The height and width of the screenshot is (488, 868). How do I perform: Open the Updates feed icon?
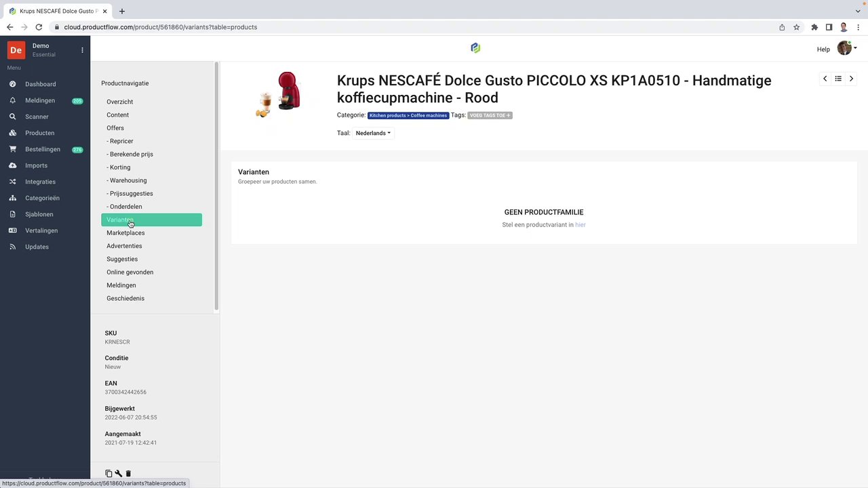click(x=12, y=247)
